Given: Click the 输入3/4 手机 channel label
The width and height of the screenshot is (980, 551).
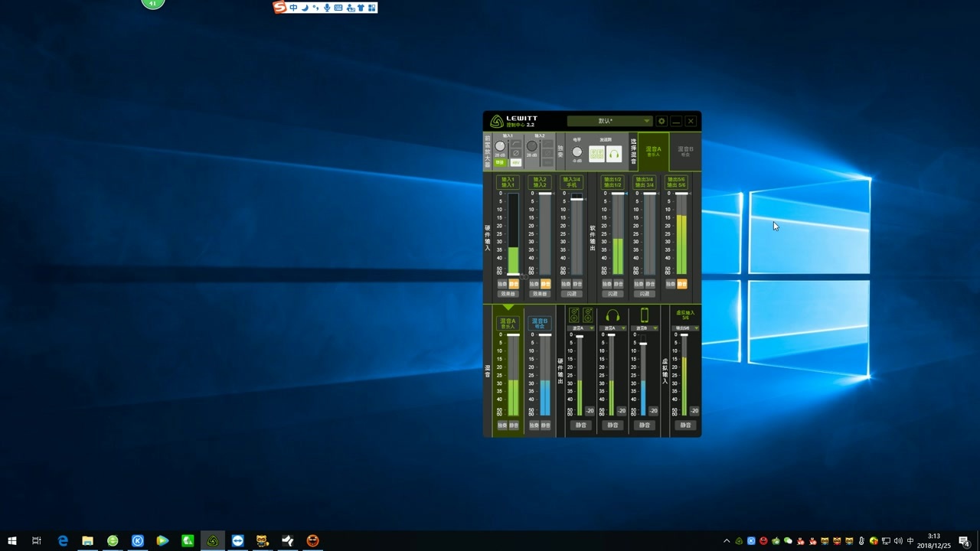Looking at the screenshot, I should 571,182.
